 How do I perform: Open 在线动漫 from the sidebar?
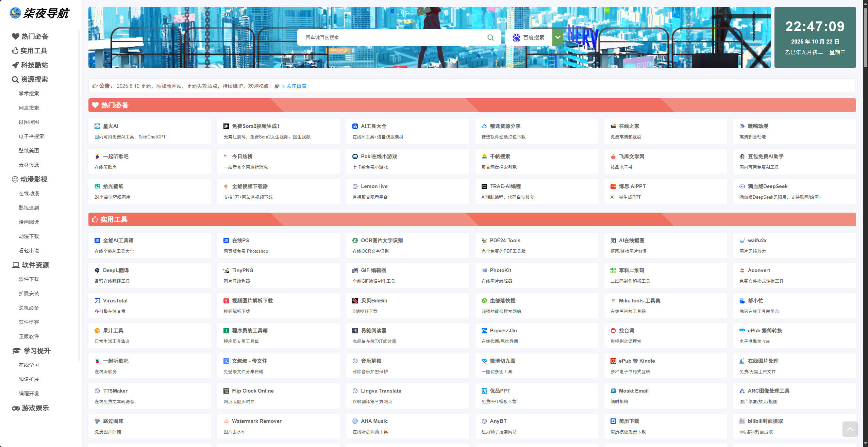[29, 194]
